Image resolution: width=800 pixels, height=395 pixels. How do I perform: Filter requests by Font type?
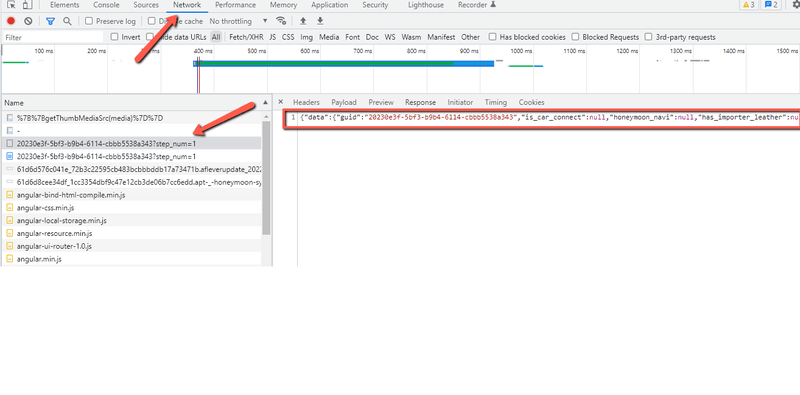[x=353, y=37]
